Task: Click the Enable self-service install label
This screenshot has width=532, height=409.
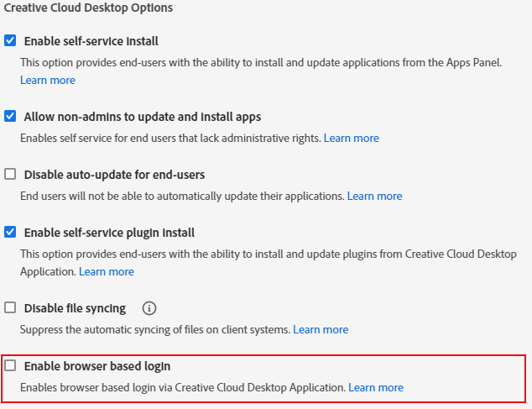Action: click(91, 41)
